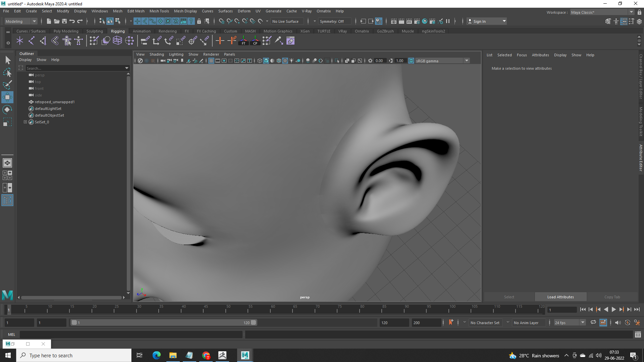The height and width of the screenshot is (362, 644).
Task: Click the Freeze Transformations FT icon
Action: [x=244, y=41]
